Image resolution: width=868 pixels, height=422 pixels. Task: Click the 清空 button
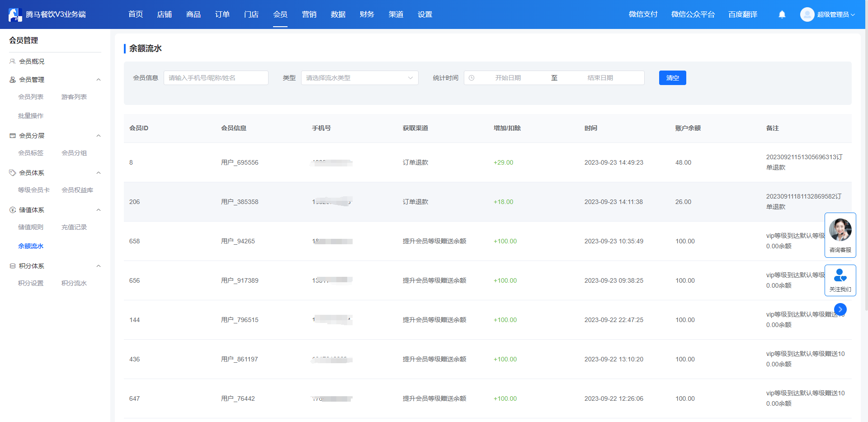(673, 78)
